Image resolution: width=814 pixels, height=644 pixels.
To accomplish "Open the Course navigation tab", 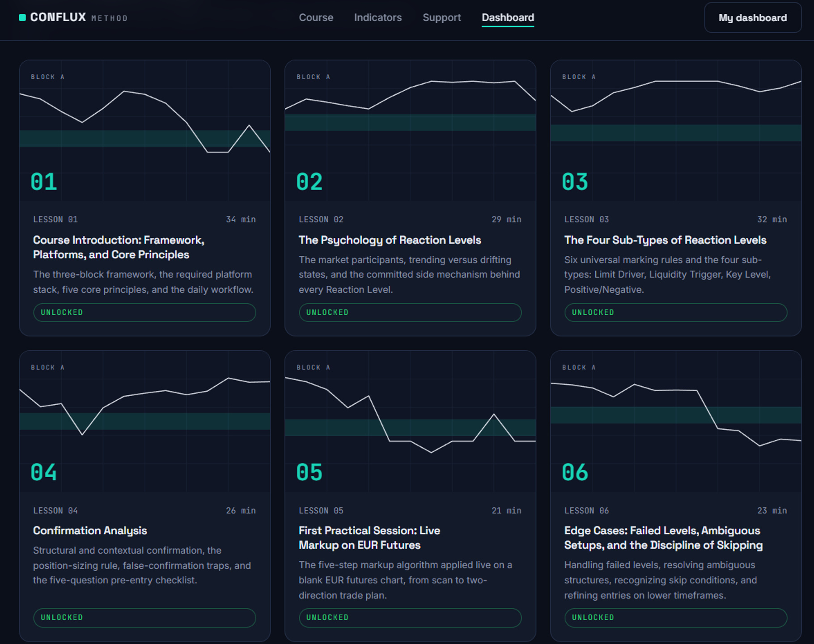I will point(316,17).
